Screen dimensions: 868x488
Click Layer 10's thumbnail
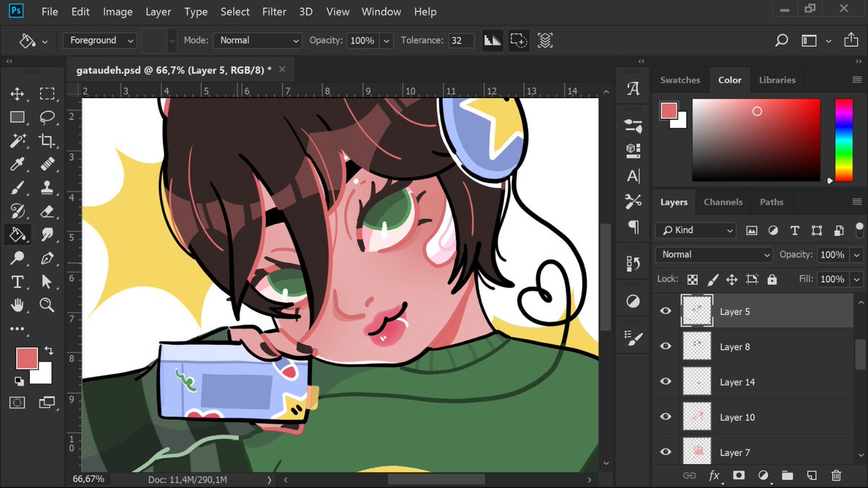point(697,416)
